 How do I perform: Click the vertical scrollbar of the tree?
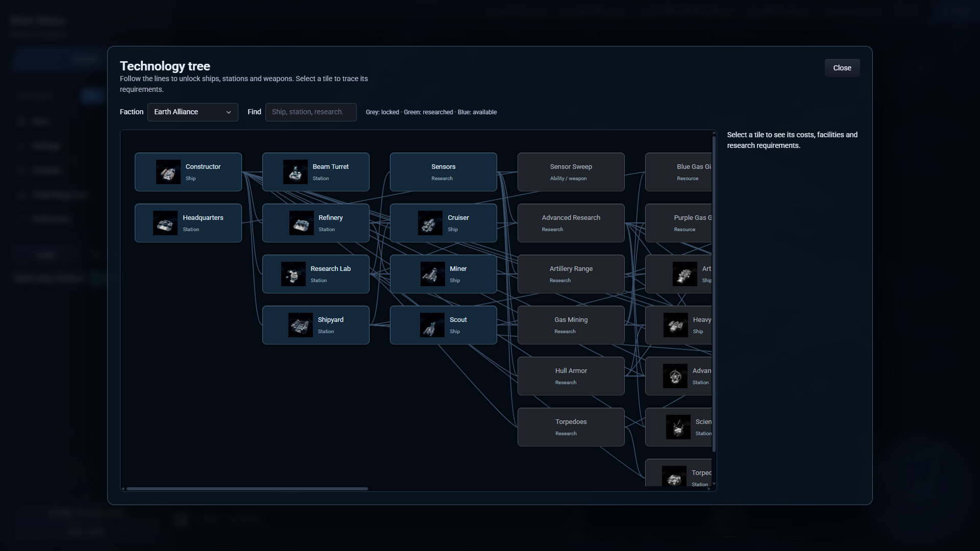(714, 293)
